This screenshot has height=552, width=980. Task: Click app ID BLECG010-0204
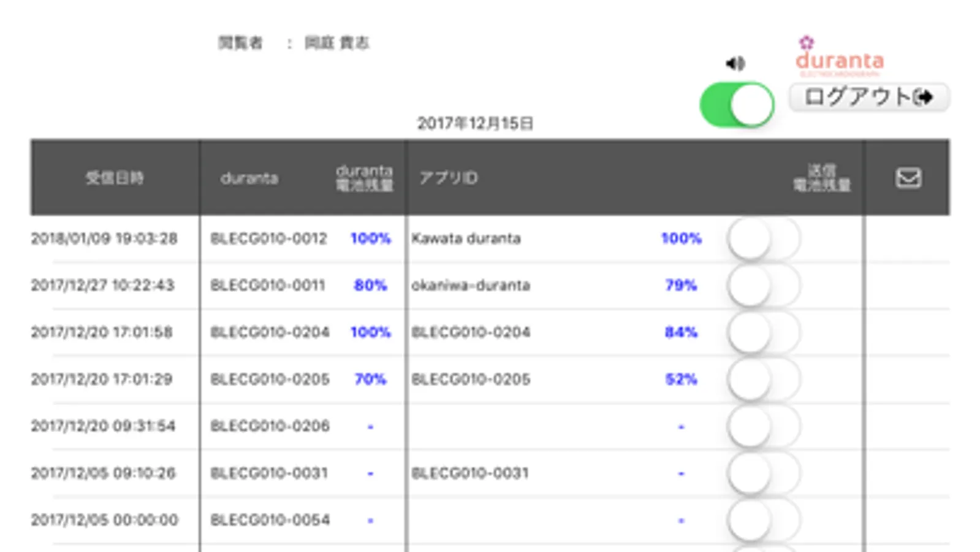pyautogui.click(x=471, y=332)
